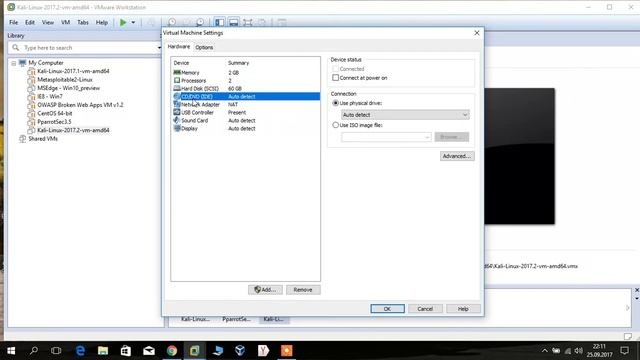Screen dimensions: 640x360
Task: Select Use physical drive radio button
Action: click(336, 103)
